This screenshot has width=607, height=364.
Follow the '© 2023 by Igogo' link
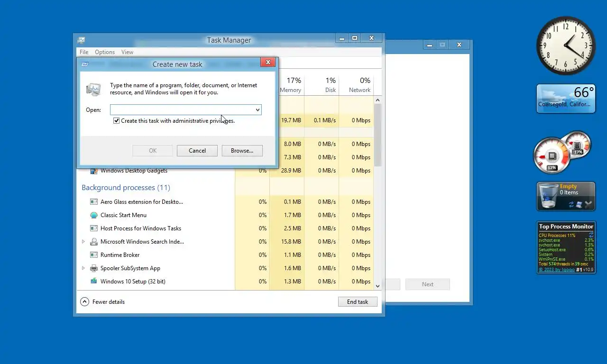click(557, 270)
